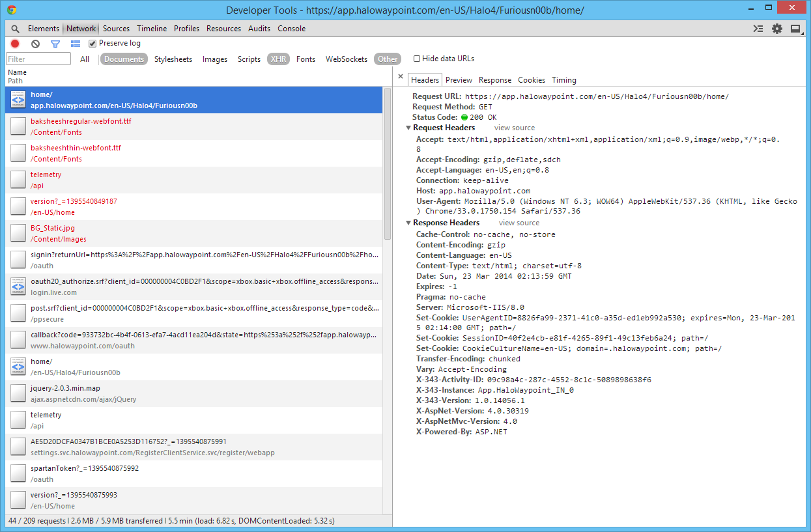Toggle the filter funnel icon

(55, 44)
